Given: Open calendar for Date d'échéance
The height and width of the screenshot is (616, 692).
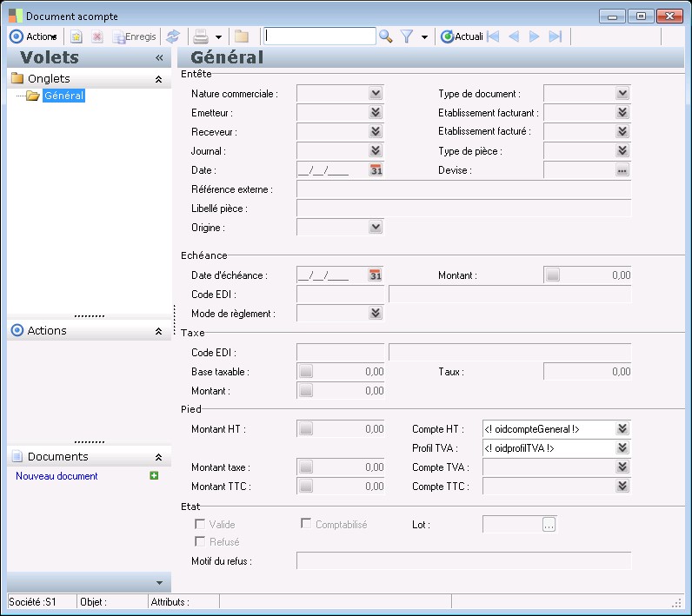Looking at the screenshot, I should tap(376, 275).
